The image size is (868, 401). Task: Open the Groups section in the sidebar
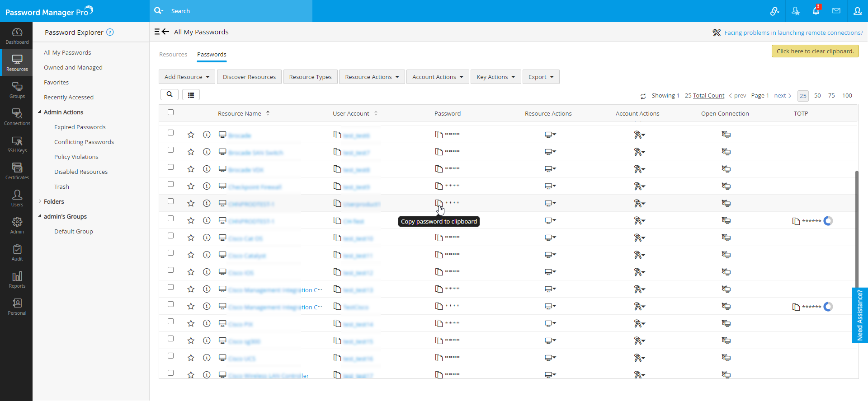[17, 90]
